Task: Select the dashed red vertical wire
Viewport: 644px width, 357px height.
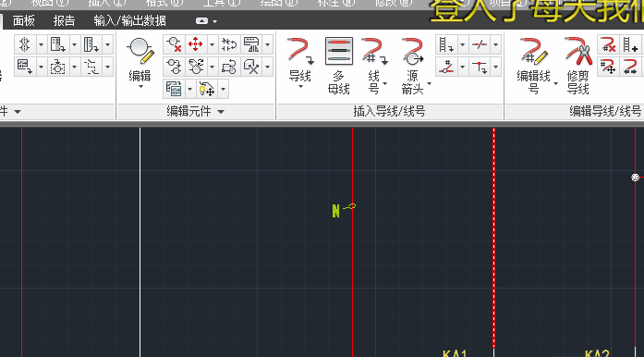Action: tap(493, 239)
